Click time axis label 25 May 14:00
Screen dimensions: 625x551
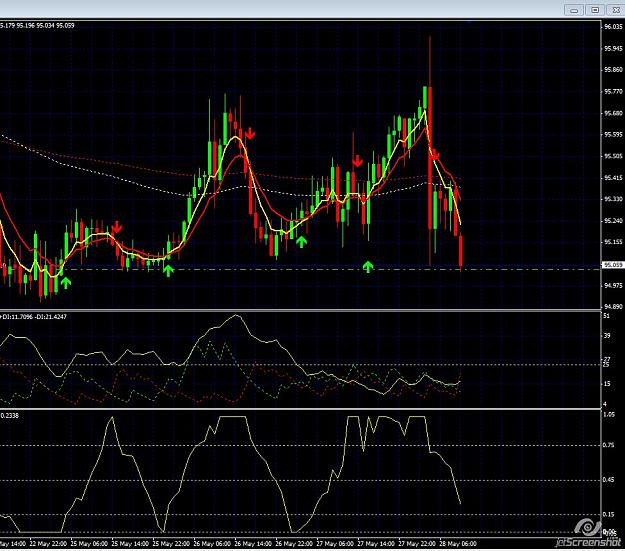coord(130,544)
